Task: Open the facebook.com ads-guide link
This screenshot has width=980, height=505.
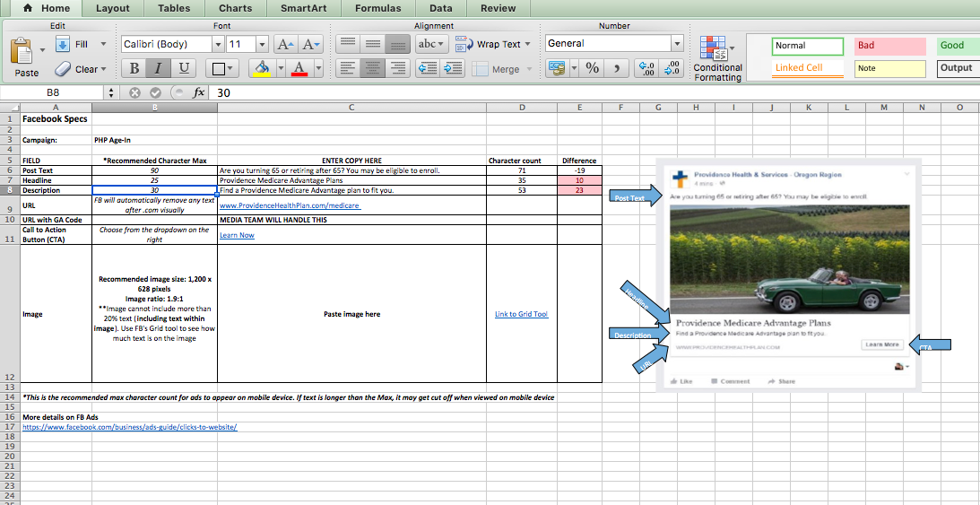Action: [129, 428]
